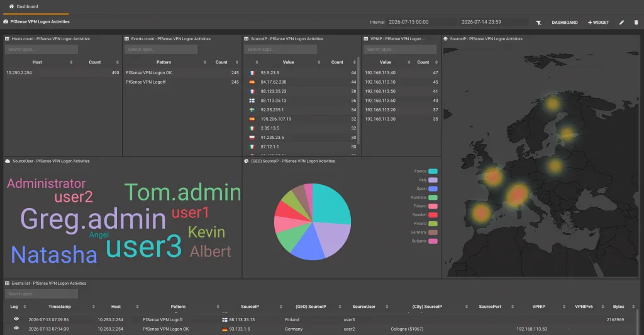Click the edit pencil icon
Screen dimensions: 644x335
click(621, 23)
